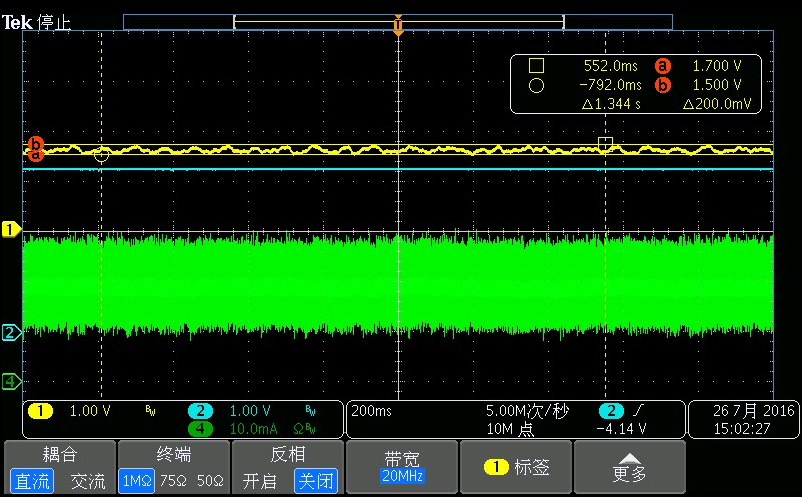Click the orange trigger position marker
The height and width of the screenshot is (497, 802).
coord(398,26)
